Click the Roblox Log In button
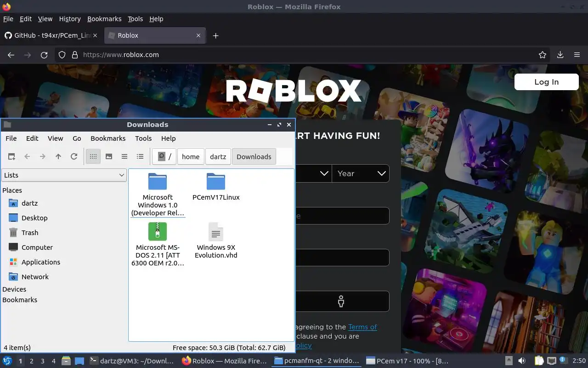This screenshot has height=368, width=588. tap(546, 82)
